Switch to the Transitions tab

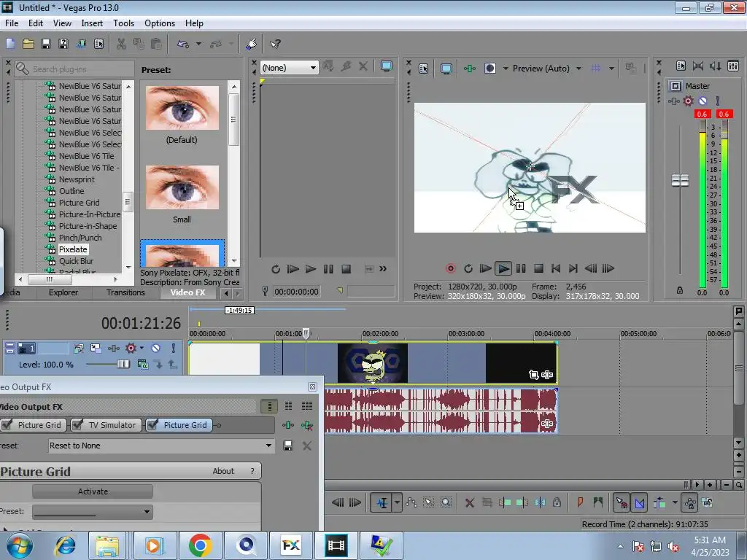(125, 292)
